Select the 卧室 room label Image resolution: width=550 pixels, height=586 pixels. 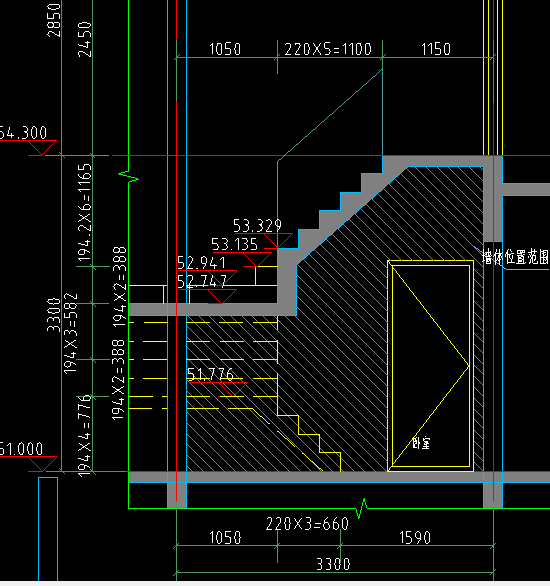click(421, 443)
